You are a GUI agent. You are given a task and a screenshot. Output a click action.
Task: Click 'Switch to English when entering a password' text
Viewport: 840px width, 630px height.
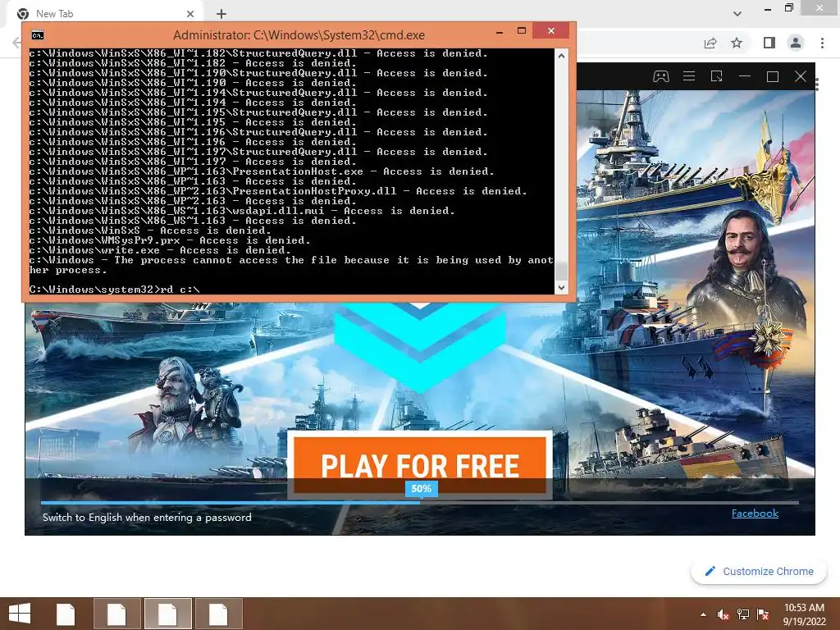coord(147,518)
